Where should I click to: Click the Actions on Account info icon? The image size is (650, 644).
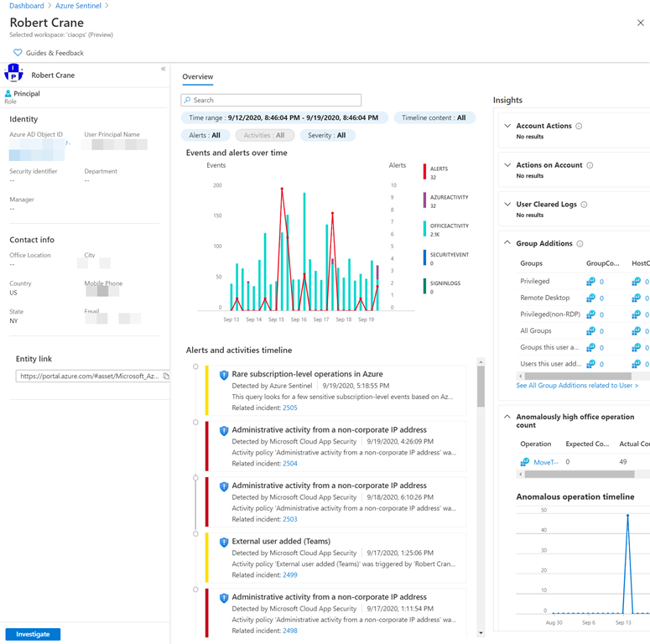pos(590,165)
